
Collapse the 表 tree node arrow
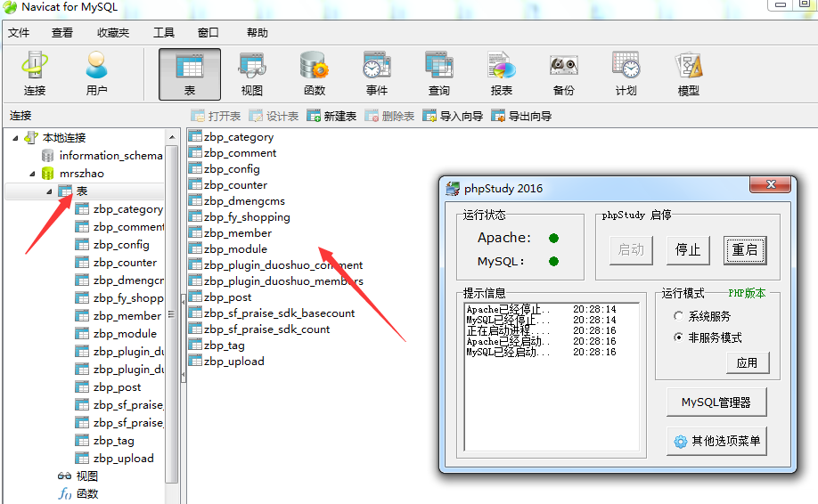point(49,191)
